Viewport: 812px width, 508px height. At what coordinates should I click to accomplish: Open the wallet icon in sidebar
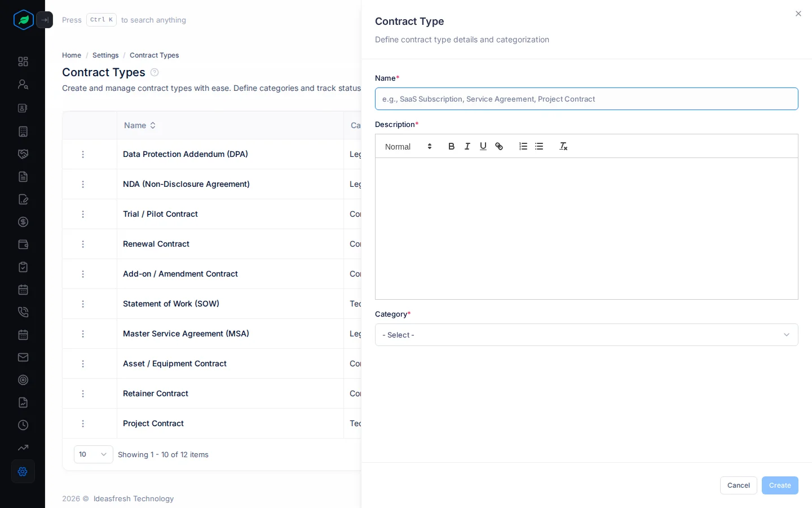pyautogui.click(x=23, y=244)
